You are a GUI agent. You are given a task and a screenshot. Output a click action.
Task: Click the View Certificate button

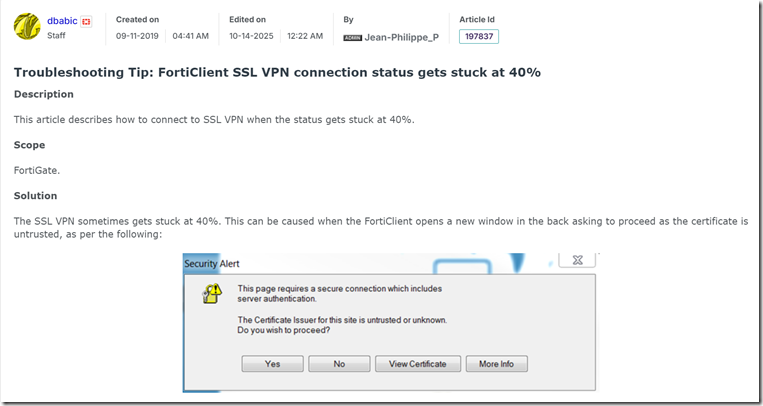418,364
